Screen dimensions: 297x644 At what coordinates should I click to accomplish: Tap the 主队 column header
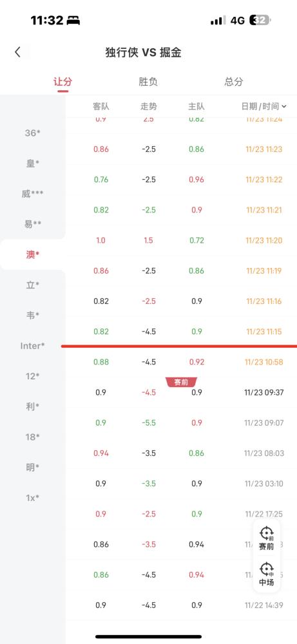click(196, 106)
